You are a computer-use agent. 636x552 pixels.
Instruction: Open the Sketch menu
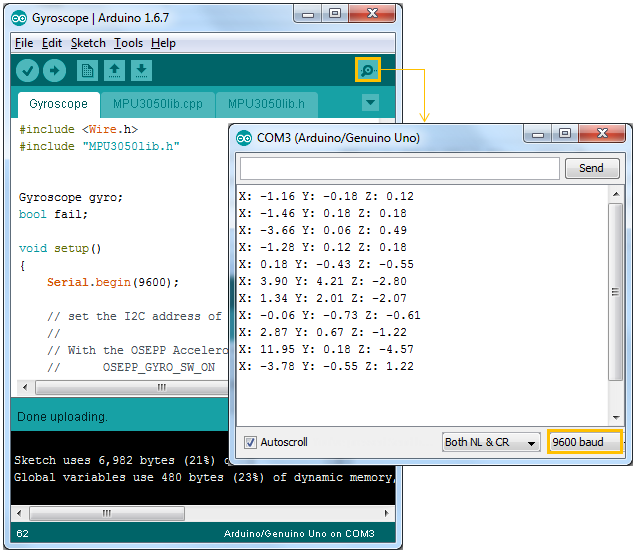point(88,43)
